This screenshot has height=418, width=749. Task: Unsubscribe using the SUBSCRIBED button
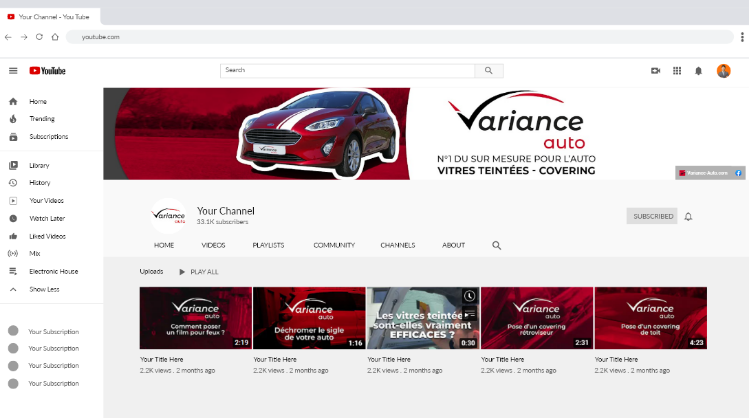coord(652,216)
